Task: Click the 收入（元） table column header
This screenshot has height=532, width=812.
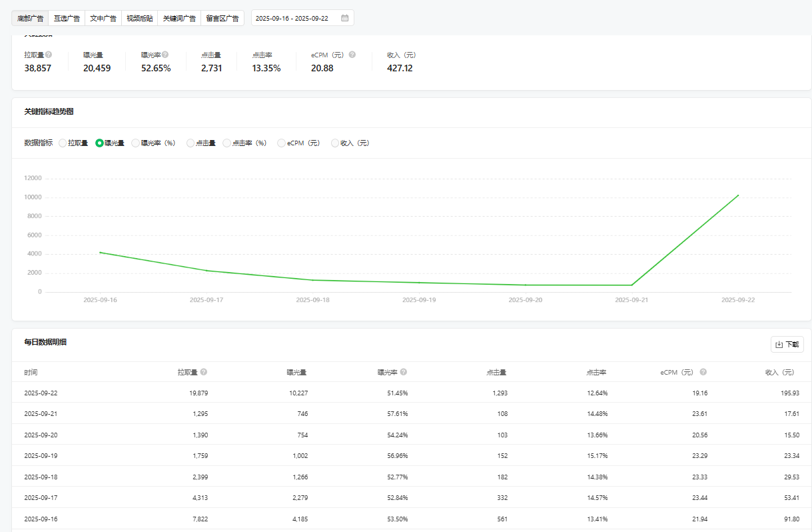Action: [779, 372]
